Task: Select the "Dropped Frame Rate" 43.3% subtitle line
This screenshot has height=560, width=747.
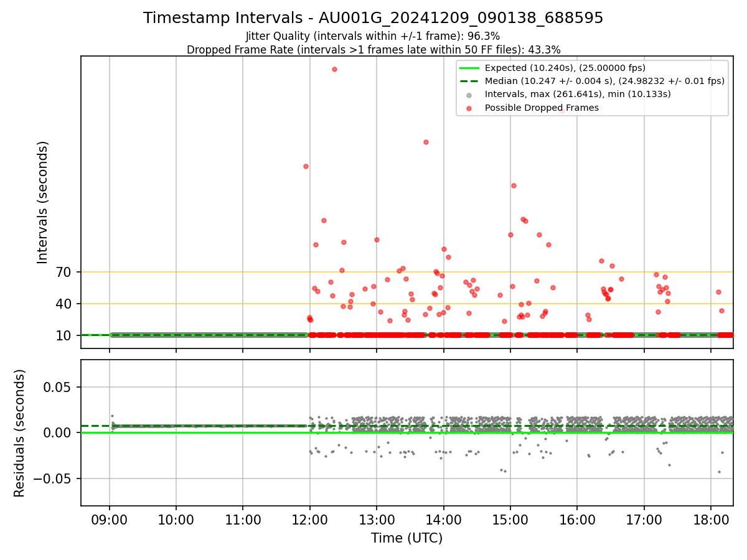Action: tap(374, 50)
